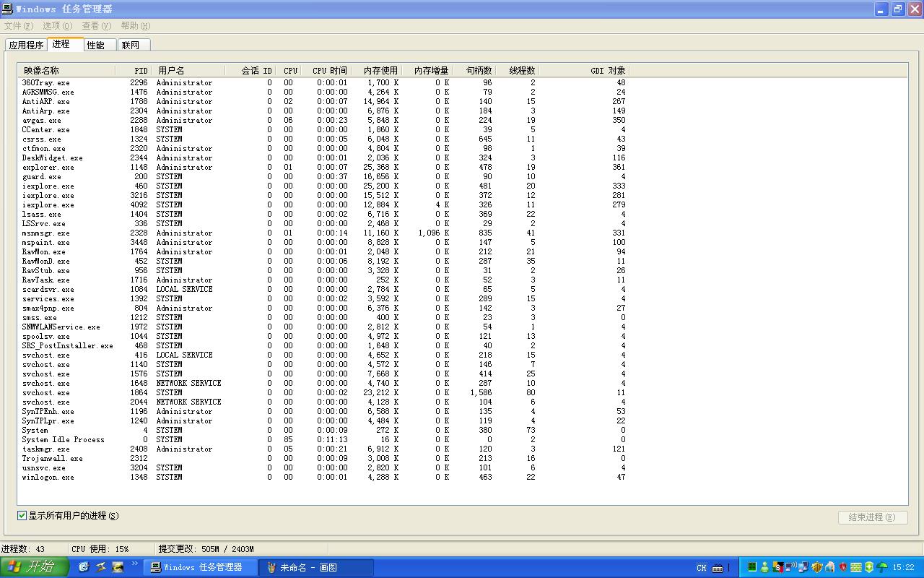Open the green umbrella antivirus tray icon
The height and width of the screenshot is (578, 924).
click(x=882, y=567)
